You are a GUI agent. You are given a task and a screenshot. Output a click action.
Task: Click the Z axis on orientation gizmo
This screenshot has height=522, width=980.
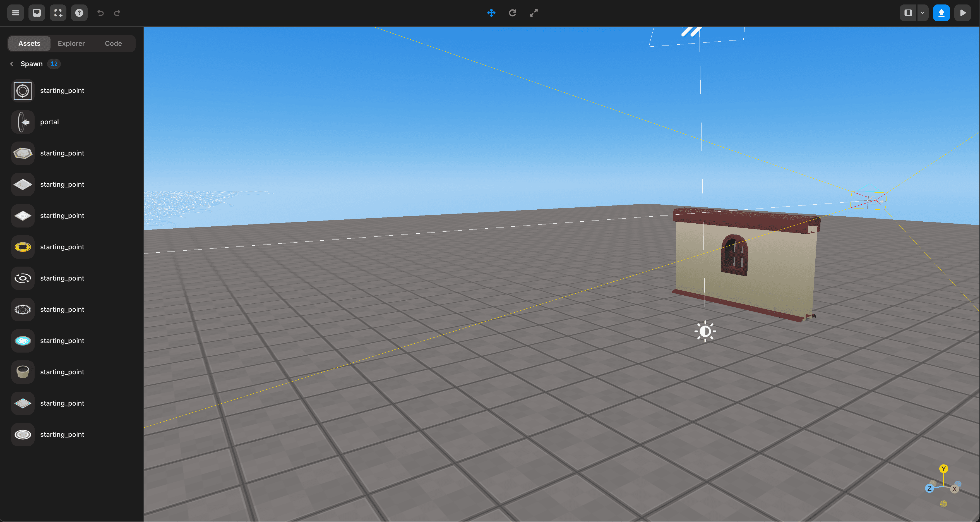[929, 489]
